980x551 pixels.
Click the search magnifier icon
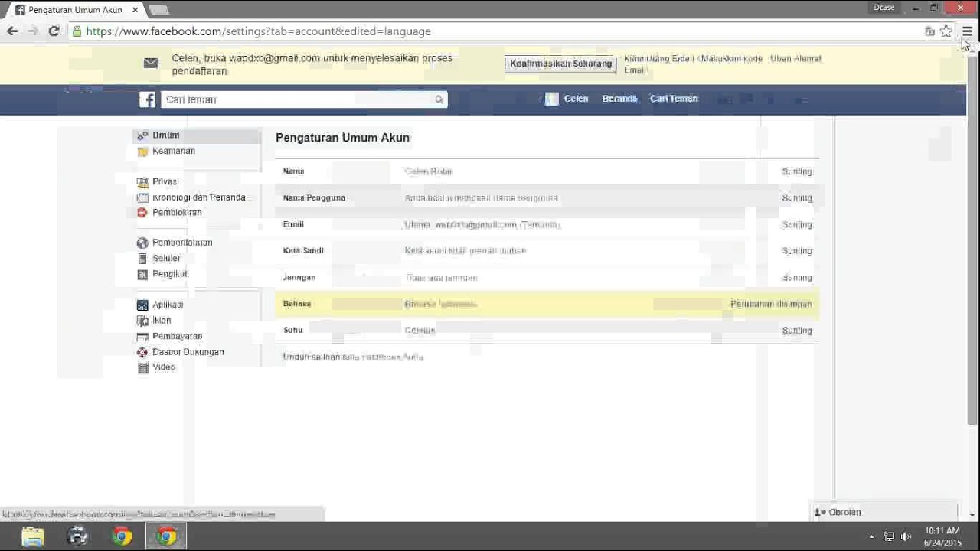tap(439, 99)
